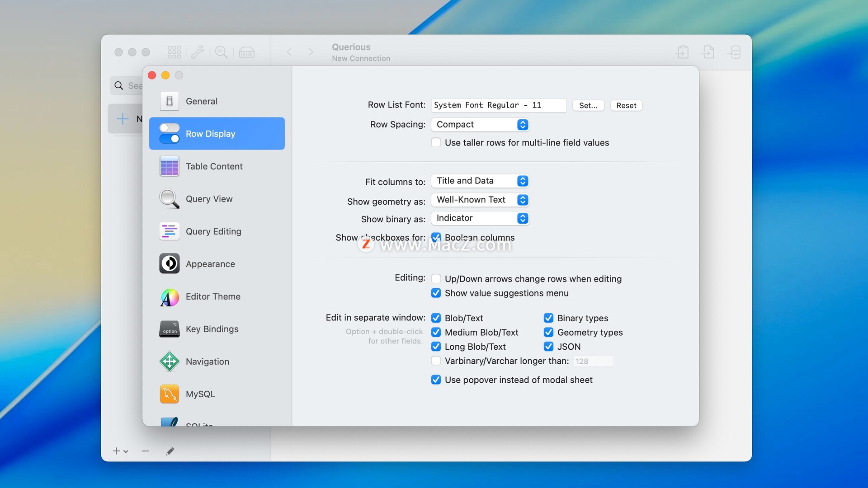This screenshot has height=488, width=868.
Task: Open MySQL preferences
Action: click(217, 394)
